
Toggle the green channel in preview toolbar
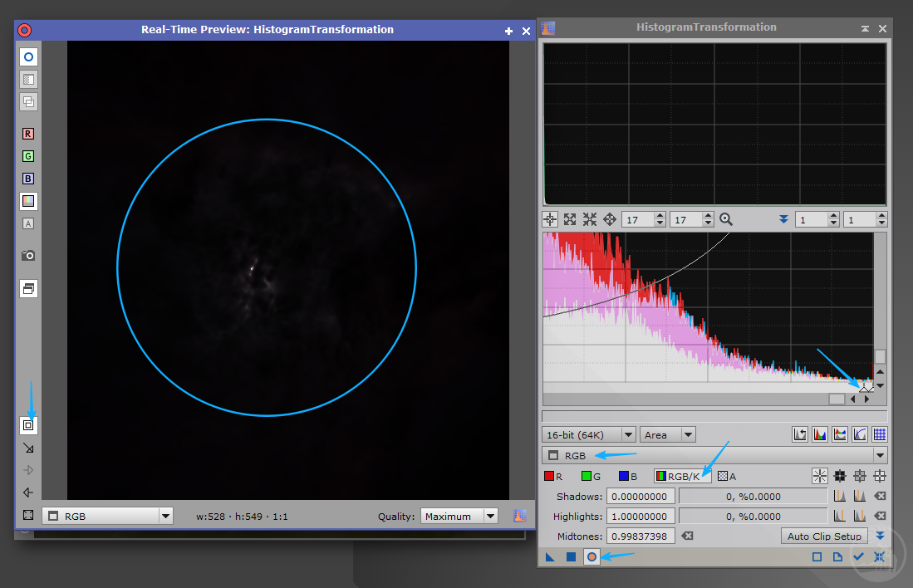click(28, 156)
